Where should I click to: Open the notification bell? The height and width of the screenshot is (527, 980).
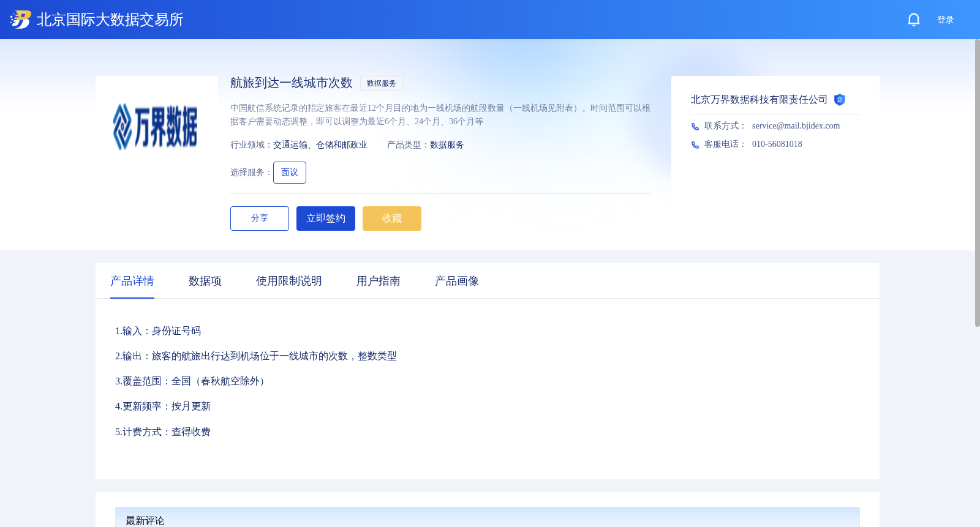pos(914,20)
